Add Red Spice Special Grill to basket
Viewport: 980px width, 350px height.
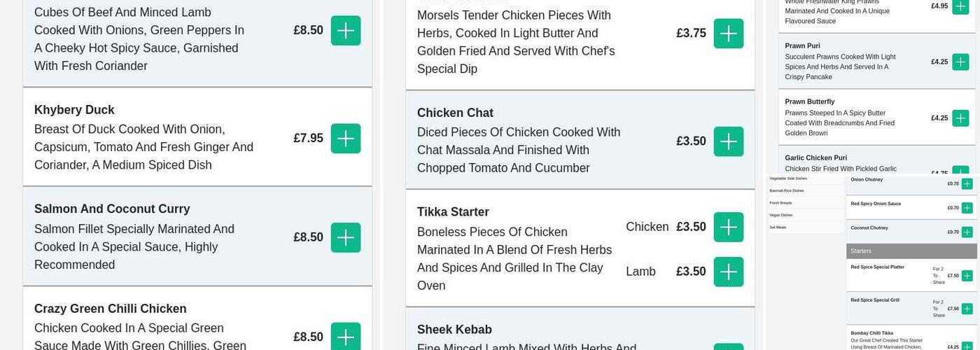pos(967,309)
